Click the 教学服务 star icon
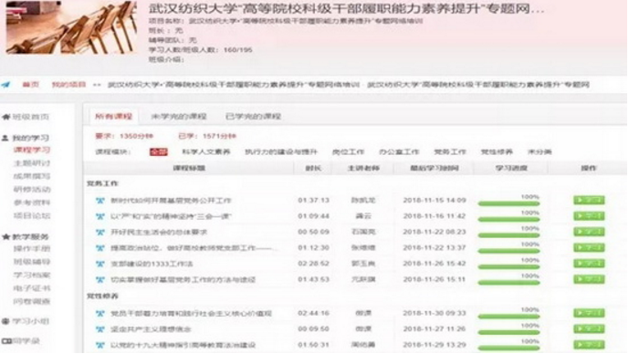Image resolution: width=629 pixels, height=364 pixels. pos(6,237)
